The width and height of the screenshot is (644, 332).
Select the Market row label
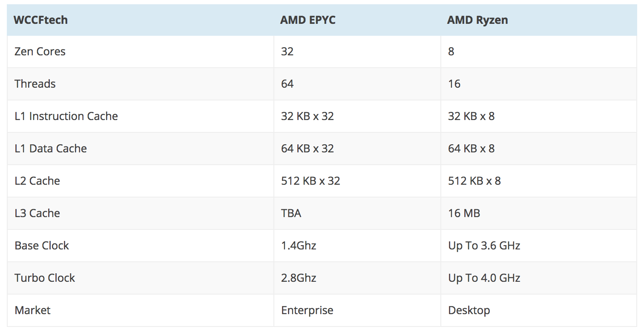32,310
